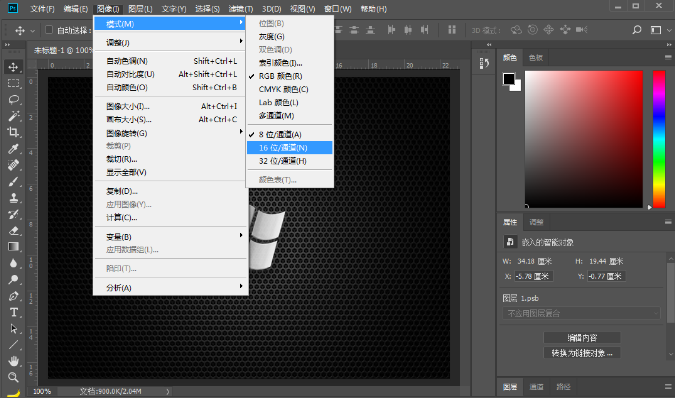Pick the Crop tool
The image size is (675, 400).
pos(14,132)
